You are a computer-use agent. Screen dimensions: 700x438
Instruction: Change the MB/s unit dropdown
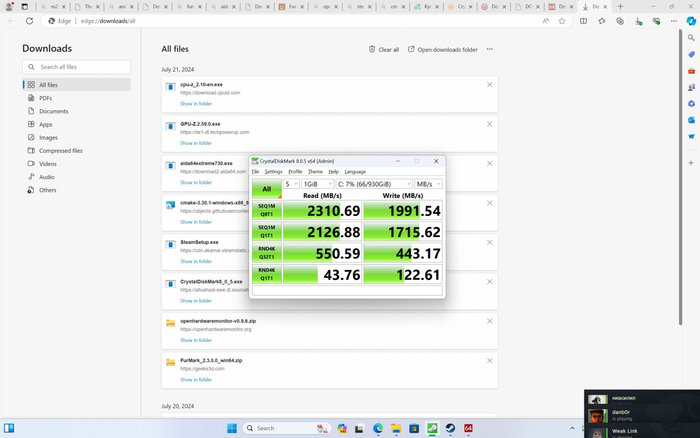tap(429, 184)
